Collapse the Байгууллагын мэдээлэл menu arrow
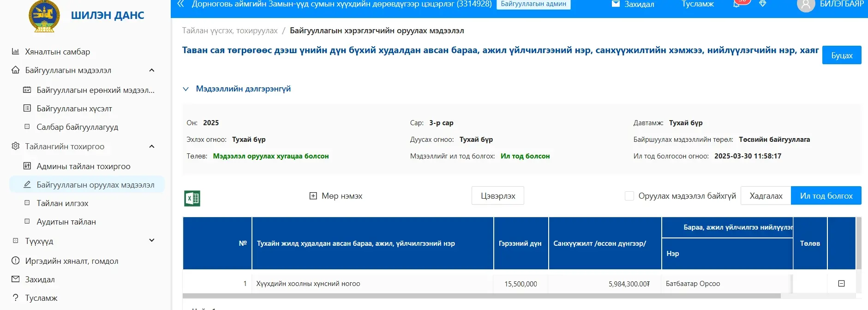Viewport: 868px width, 310px height. coord(152,70)
